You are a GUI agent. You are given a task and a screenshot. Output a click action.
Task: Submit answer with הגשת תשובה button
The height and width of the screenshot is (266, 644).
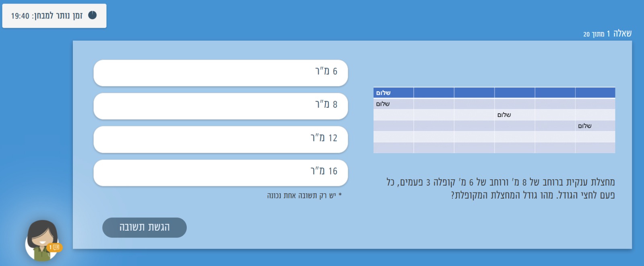coord(144,227)
